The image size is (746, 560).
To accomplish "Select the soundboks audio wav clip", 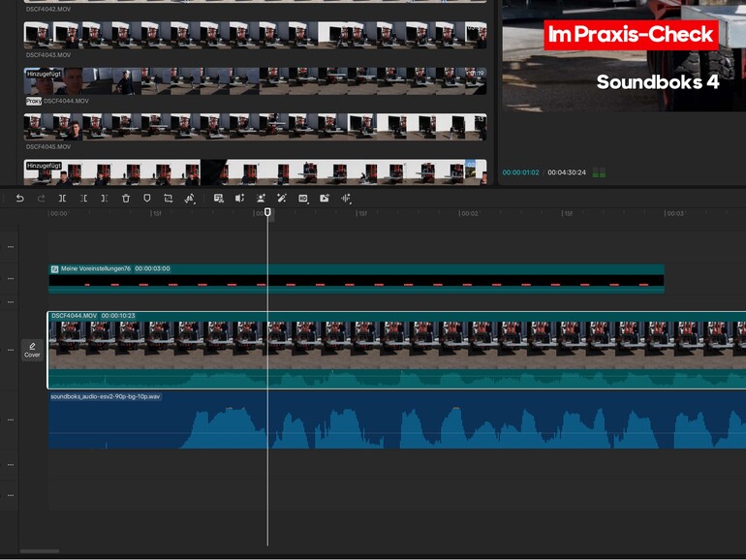I will coord(397,420).
